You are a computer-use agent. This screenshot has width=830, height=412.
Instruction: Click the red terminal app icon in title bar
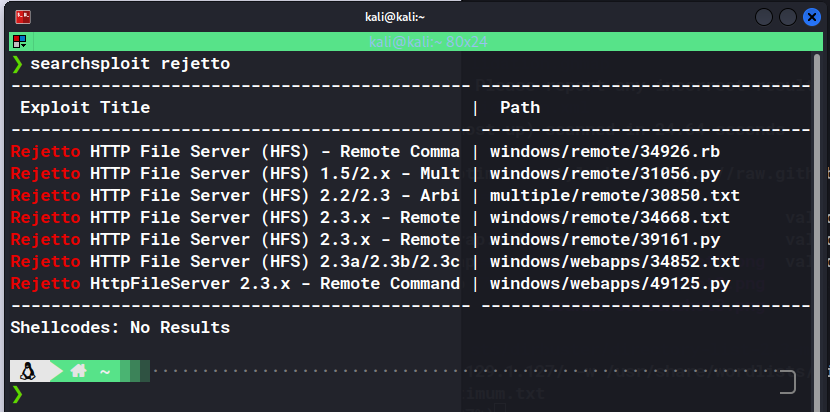[23, 17]
